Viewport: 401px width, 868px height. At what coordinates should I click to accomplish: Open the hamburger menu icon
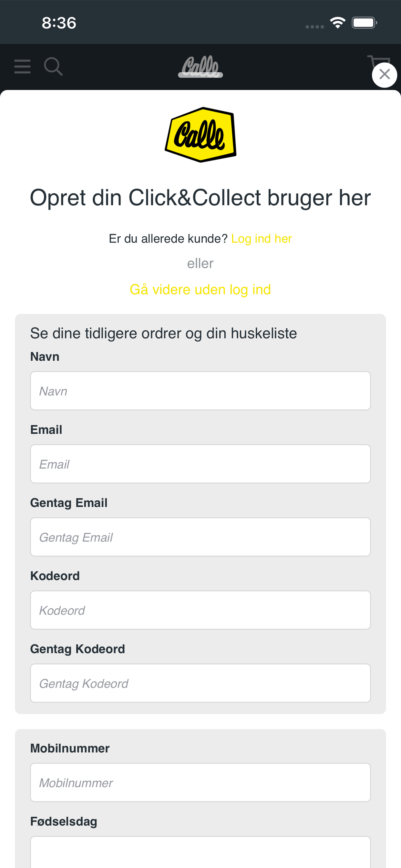click(22, 67)
